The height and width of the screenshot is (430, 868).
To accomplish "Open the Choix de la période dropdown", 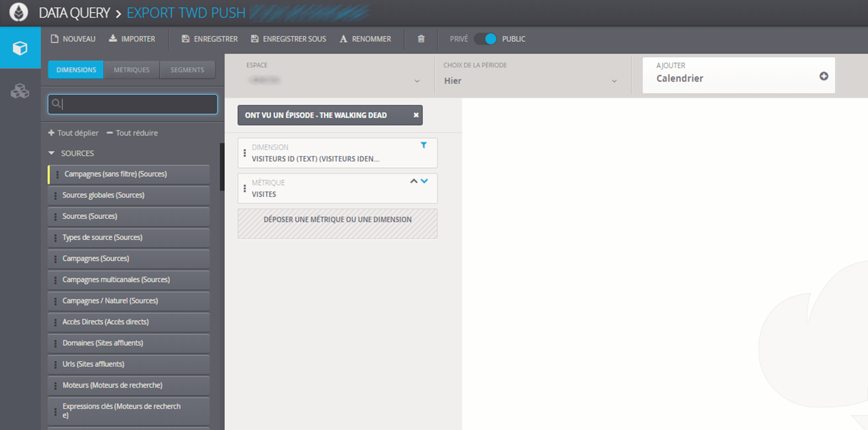I will coord(530,81).
